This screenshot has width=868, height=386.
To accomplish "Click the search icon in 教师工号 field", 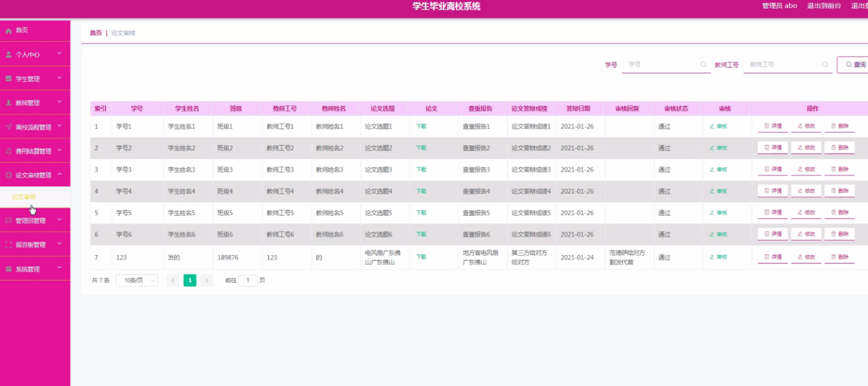I will click(825, 65).
